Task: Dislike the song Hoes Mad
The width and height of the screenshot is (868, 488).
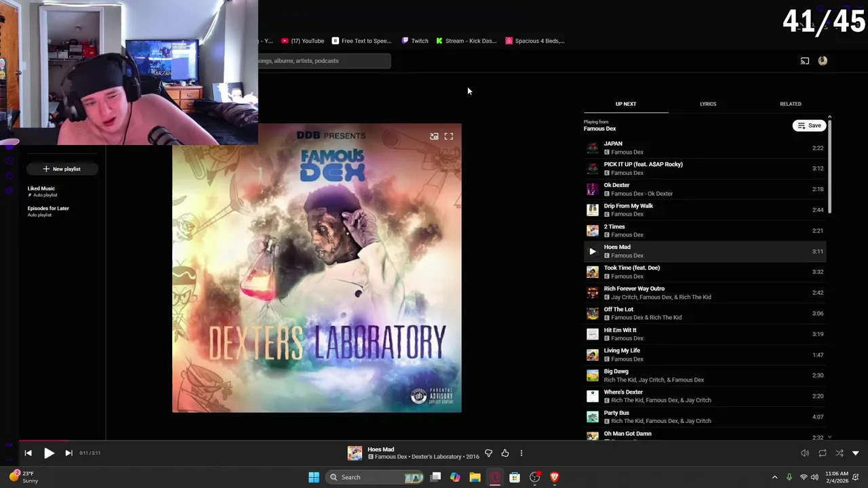Action: [488, 453]
